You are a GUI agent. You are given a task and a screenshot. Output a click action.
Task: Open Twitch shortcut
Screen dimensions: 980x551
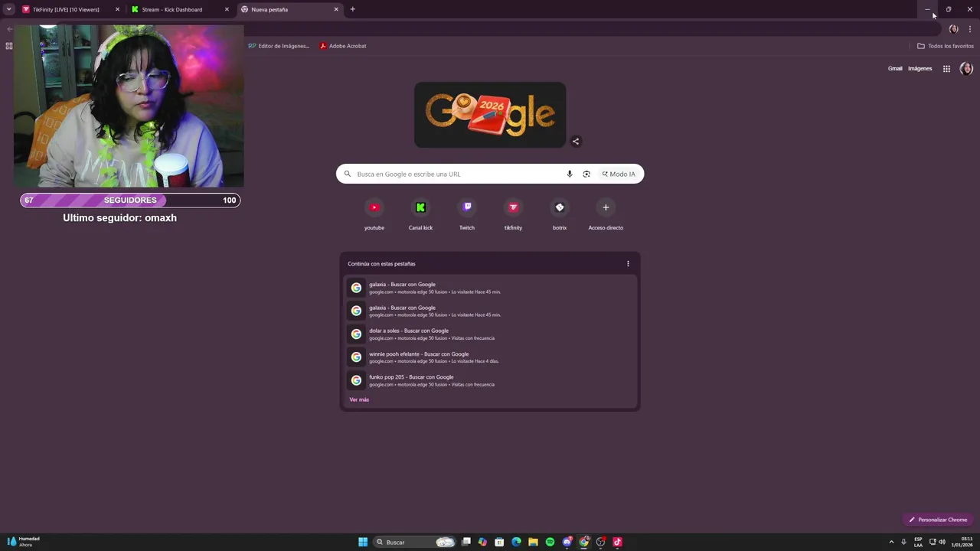point(467,214)
